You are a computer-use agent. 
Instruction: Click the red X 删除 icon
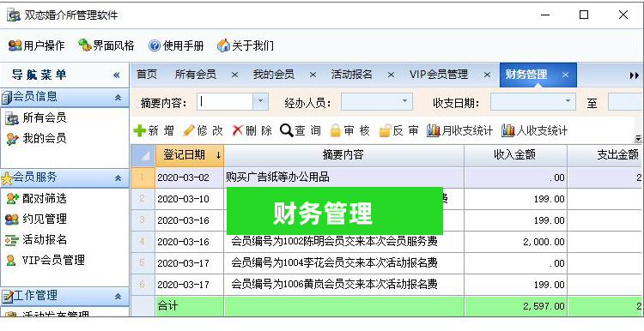coord(238,131)
